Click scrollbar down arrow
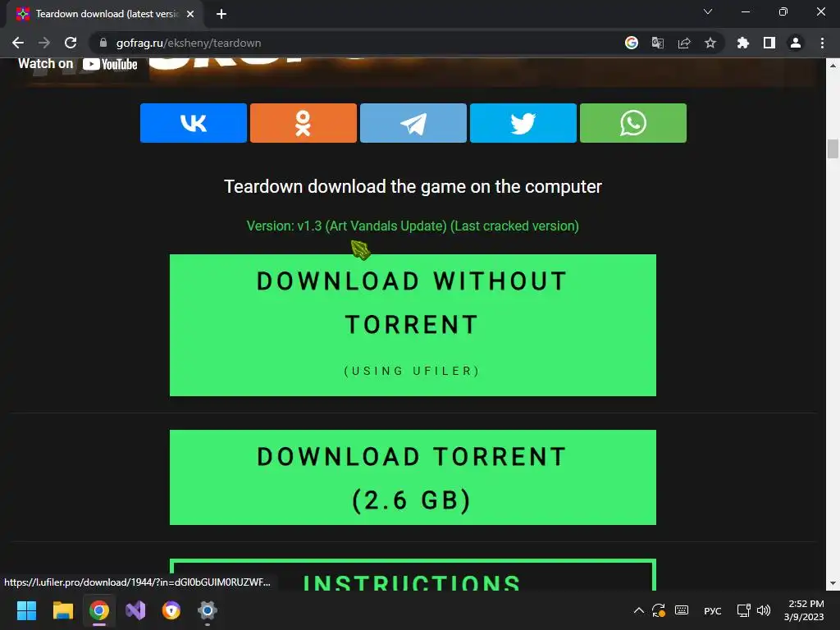The height and width of the screenshot is (630, 840). pyautogui.click(x=833, y=583)
